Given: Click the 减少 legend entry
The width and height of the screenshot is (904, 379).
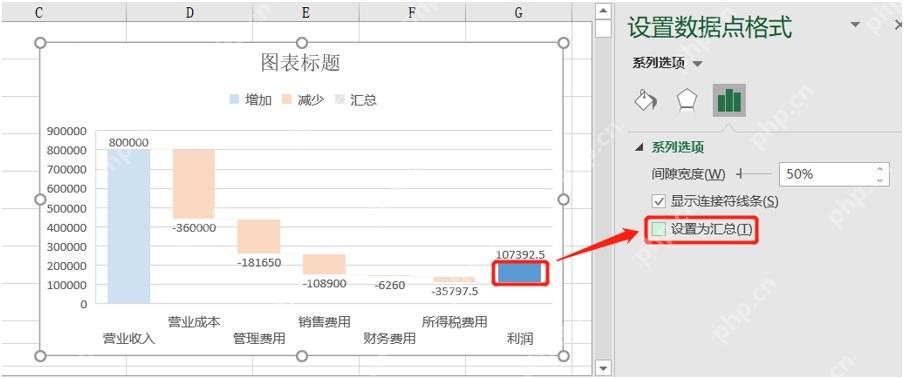Looking at the screenshot, I should [303, 100].
